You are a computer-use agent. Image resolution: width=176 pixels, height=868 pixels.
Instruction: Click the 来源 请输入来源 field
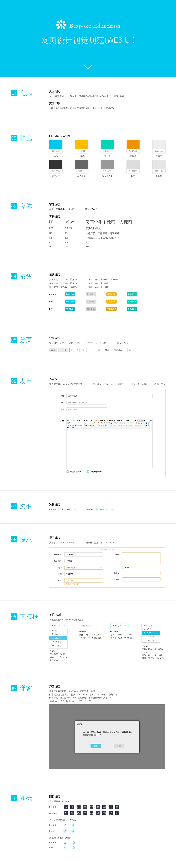[x=87, y=409]
